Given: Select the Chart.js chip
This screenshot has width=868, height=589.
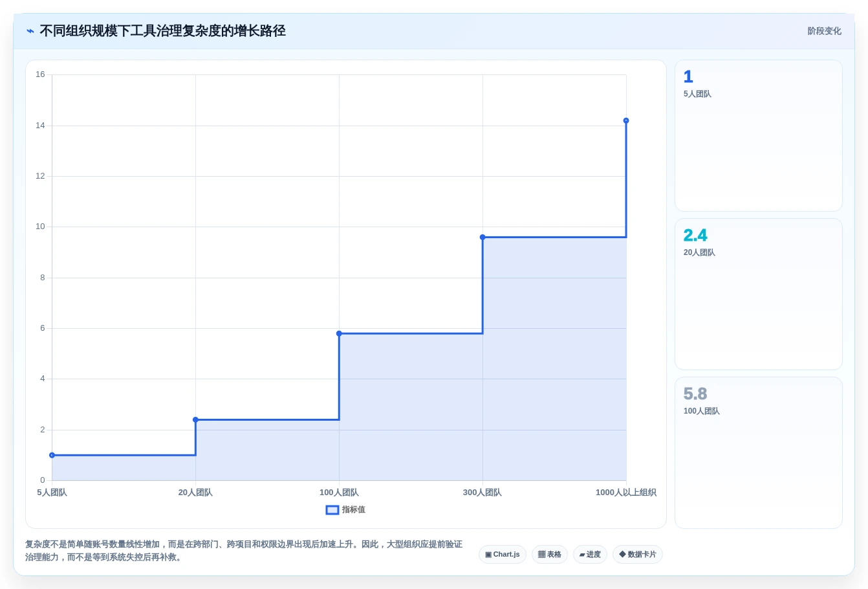Looking at the screenshot, I should click(503, 555).
